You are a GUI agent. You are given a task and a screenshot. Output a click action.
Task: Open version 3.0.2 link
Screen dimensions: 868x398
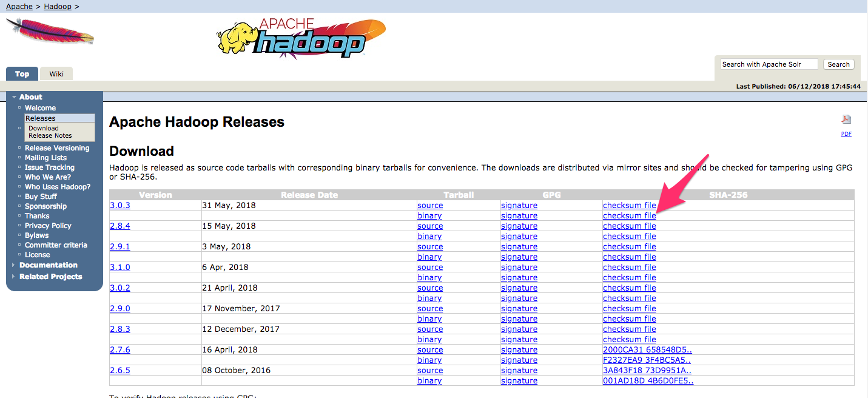coord(120,288)
